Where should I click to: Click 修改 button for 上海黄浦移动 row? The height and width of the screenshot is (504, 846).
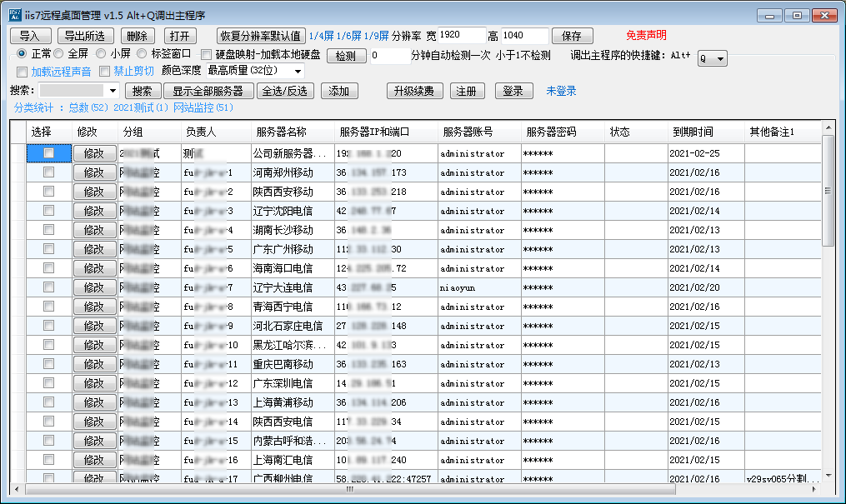[94, 402]
